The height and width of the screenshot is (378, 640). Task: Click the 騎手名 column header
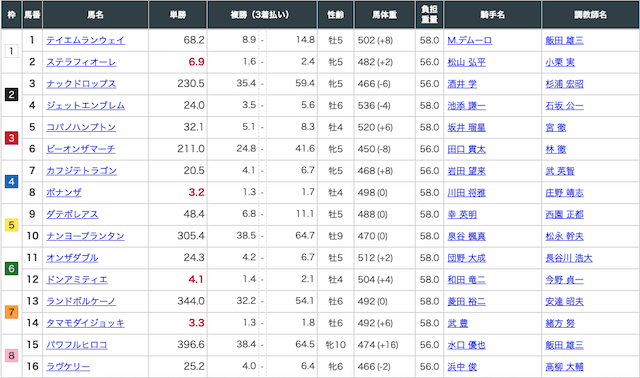493,15
